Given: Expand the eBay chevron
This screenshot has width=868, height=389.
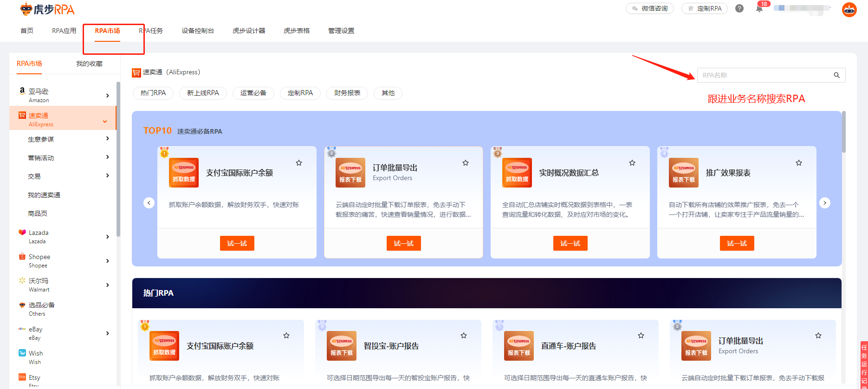Looking at the screenshot, I should click(107, 333).
